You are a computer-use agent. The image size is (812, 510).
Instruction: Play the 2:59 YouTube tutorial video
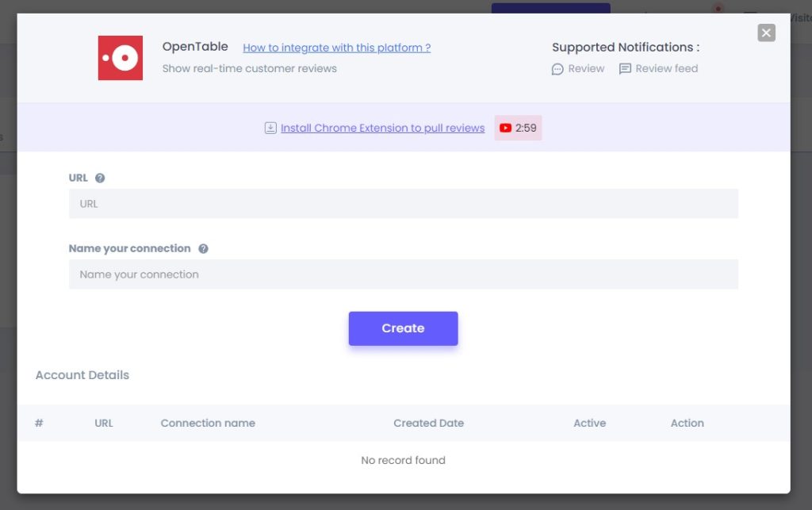point(518,128)
